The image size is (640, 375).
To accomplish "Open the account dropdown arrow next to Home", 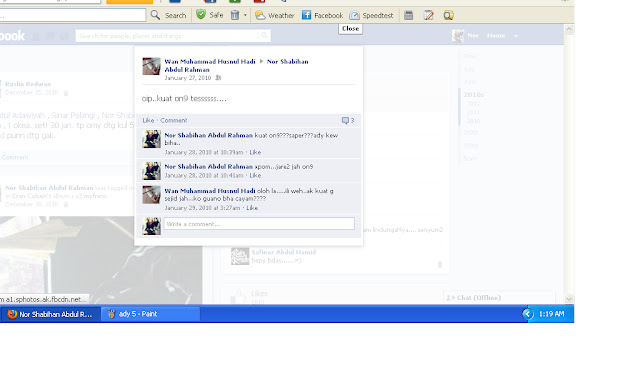I will [516, 36].
